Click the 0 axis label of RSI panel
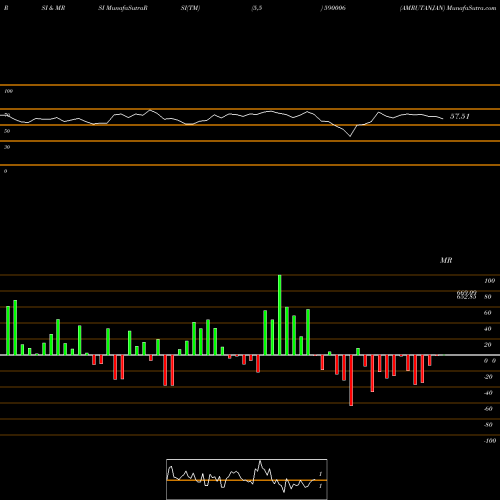The image size is (500, 500). click(x=5, y=171)
